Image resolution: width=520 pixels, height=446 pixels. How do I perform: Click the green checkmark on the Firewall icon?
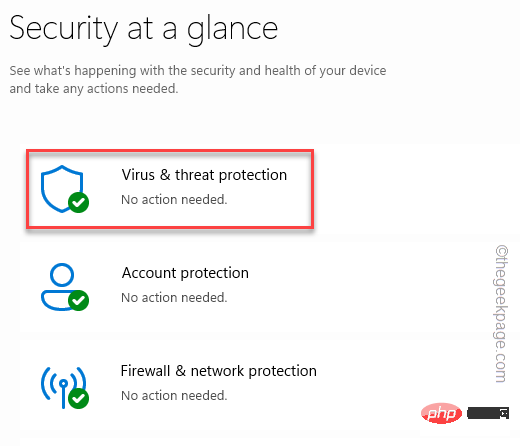coord(78,398)
